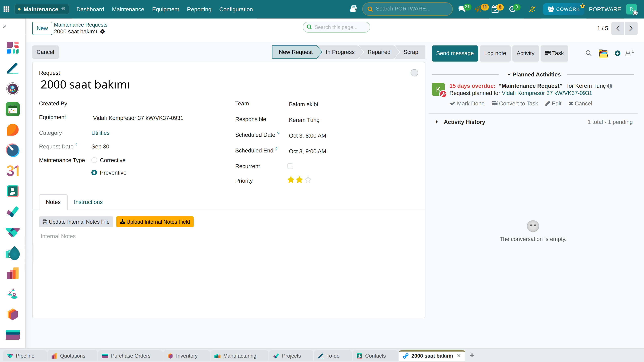This screenshot has width=644, height=362.
Task: Follow the Maintenance Requests breadcrumb link
Action: click(x=80, y=25)
